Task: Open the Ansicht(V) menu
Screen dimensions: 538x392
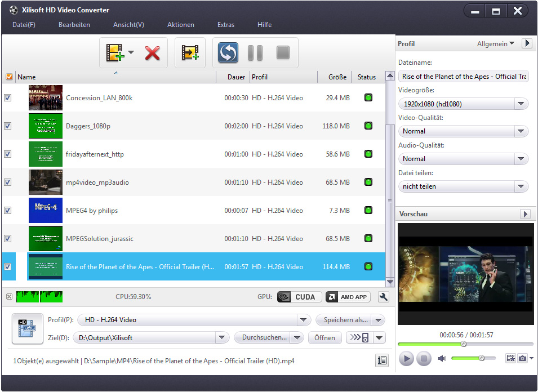Action: point(128,25)
